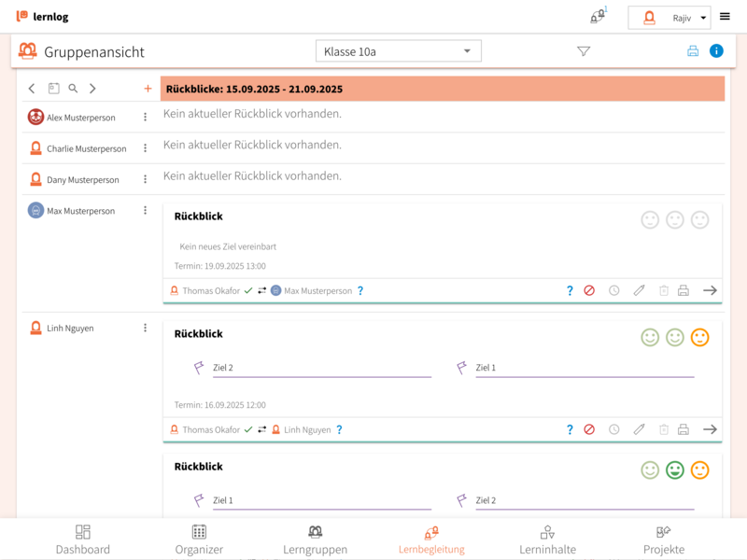Expand the Rajiv user dropdown

point(669,18)
